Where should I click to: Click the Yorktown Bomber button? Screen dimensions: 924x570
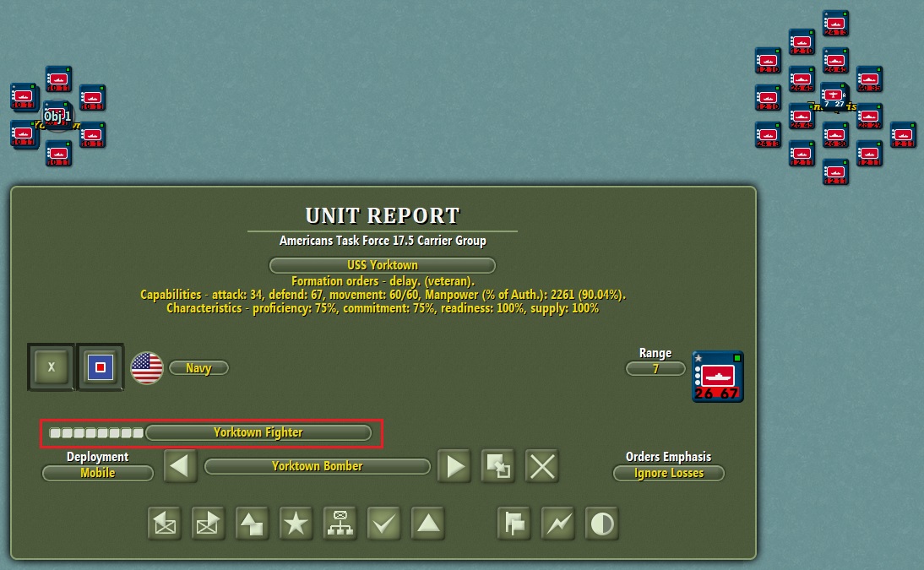(x=317, y=466)
